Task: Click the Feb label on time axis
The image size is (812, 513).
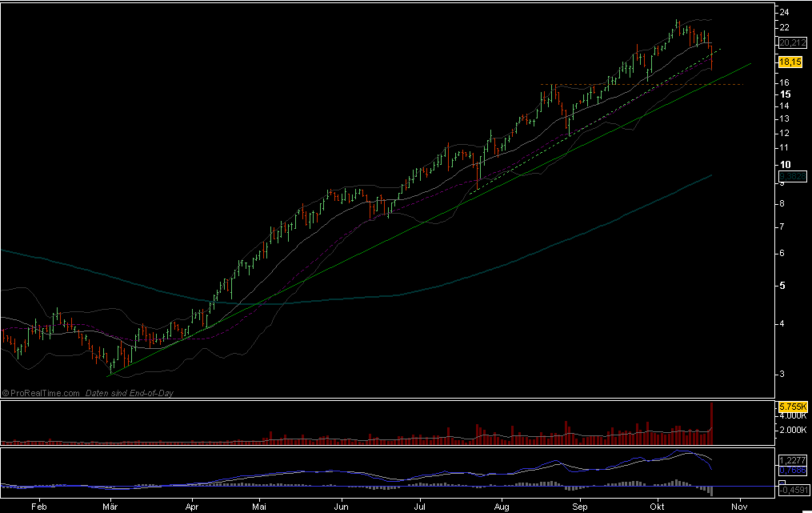Action: [x=38, y=506]
